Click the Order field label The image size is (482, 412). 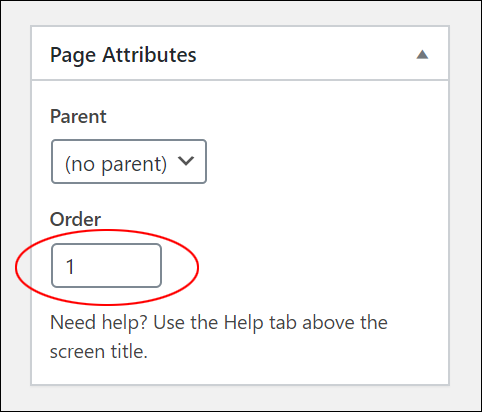coord(75,219)
